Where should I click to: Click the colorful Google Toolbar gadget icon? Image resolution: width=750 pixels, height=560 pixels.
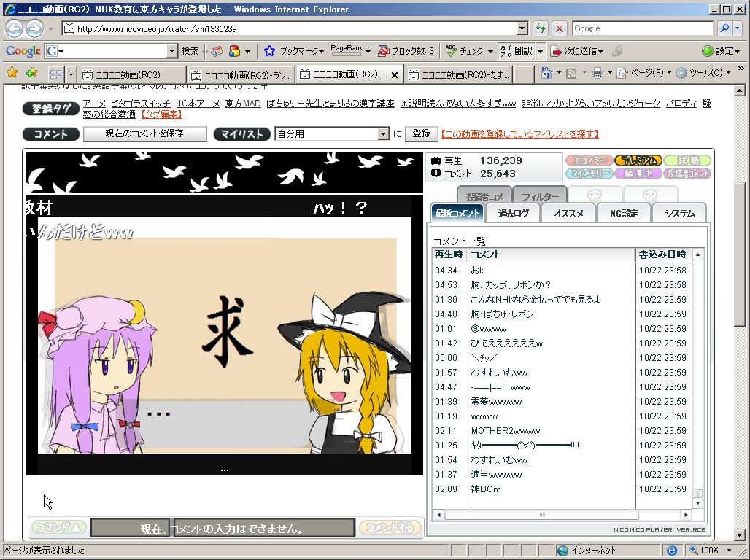pyautogui.click(x=234, y=51)
